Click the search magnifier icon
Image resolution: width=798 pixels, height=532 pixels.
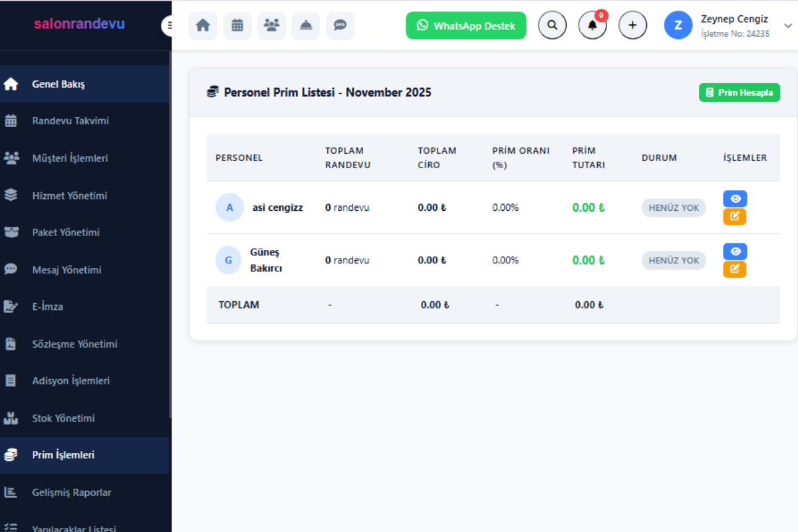(552, 25)
